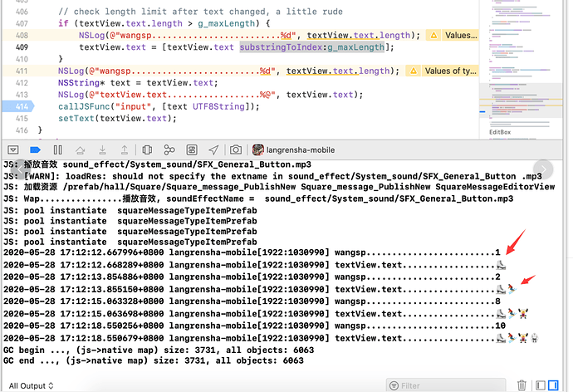Click the [WARN] loadRes console line
The image size is (573, 392).
point(272,176)
